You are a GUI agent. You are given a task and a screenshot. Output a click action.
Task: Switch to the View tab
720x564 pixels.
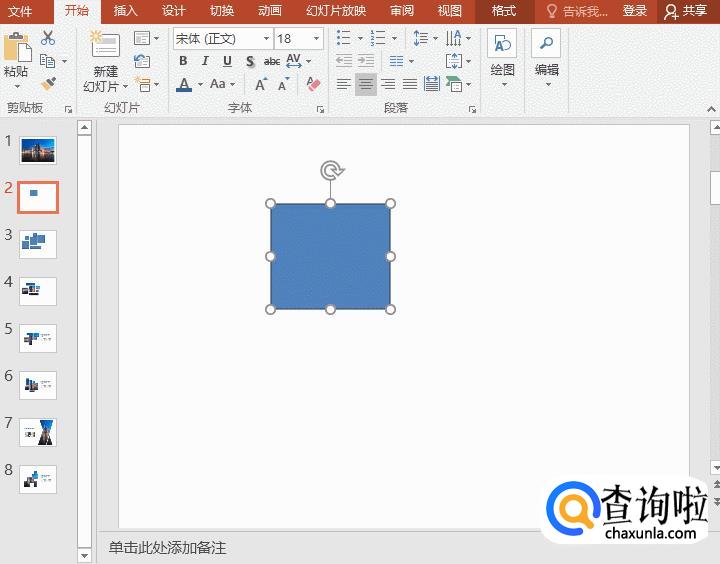[x=450, y=11]
